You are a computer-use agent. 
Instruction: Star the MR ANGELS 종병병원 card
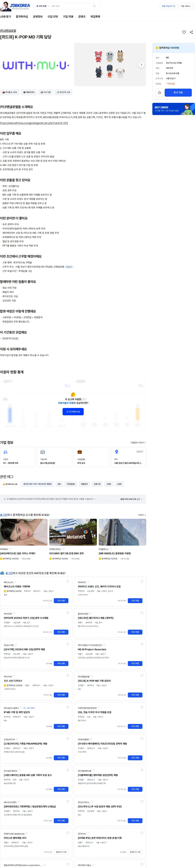pos(143,522)
